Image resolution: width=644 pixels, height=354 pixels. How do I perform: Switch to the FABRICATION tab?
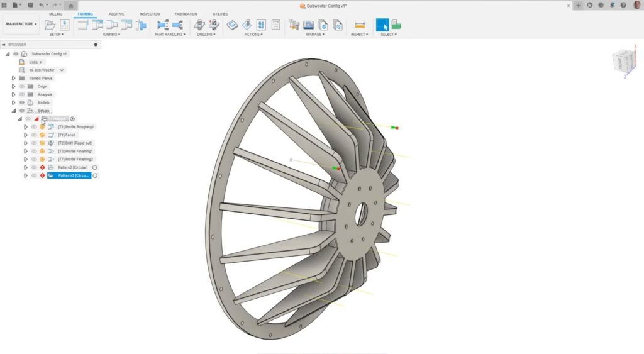pos(186,14)
